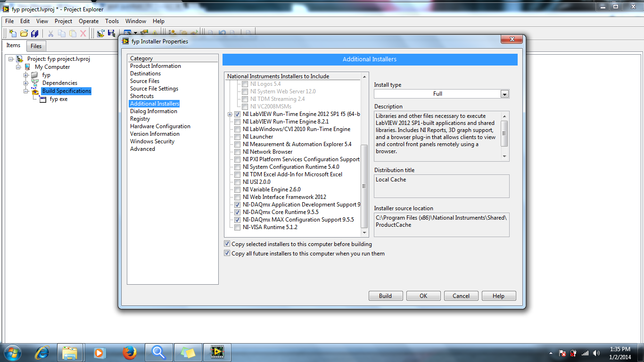Open the Operate menu
This screenshot has width=644, height=362.
89,21
